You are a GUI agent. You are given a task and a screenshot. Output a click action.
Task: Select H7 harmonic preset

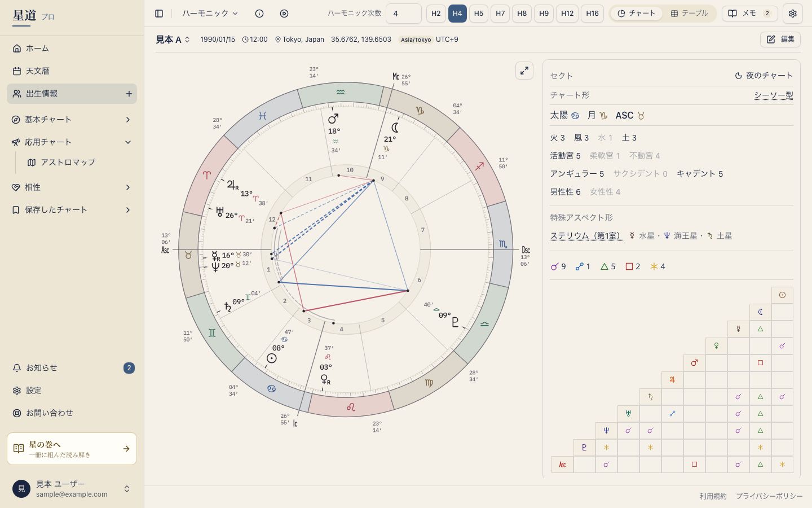coord(500,14)
